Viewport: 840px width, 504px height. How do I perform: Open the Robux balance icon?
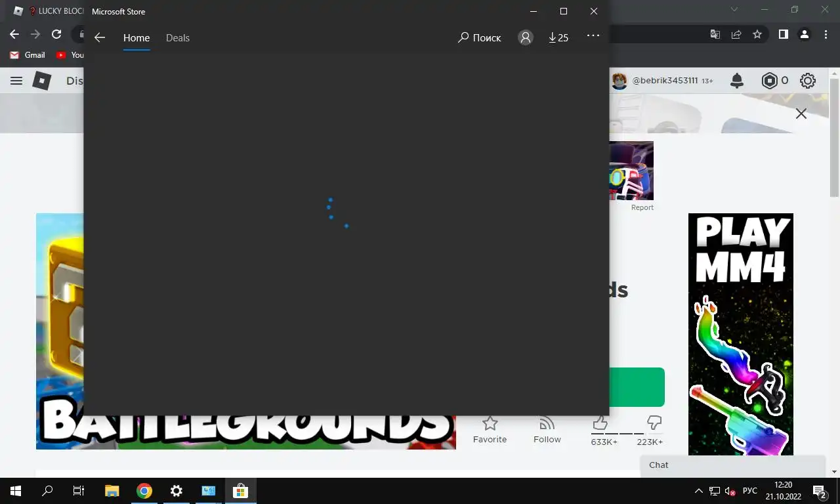pyautogui.click(x=769, y=81)
